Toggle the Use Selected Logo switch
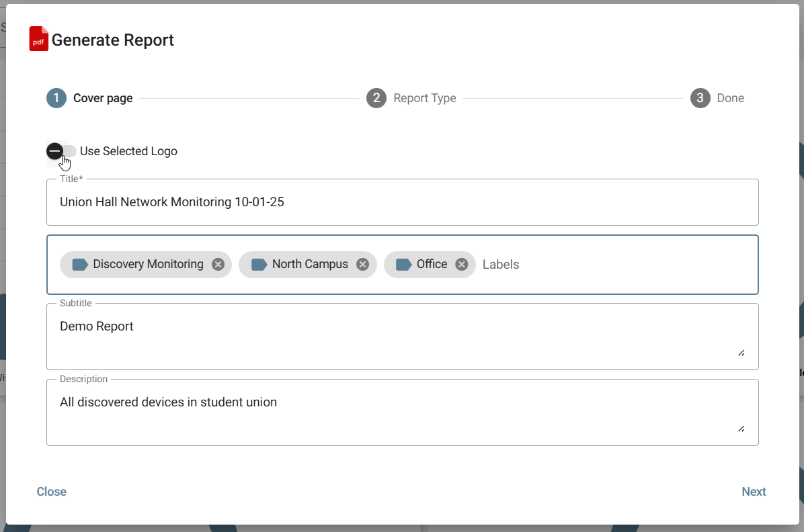 click(61, 151)
